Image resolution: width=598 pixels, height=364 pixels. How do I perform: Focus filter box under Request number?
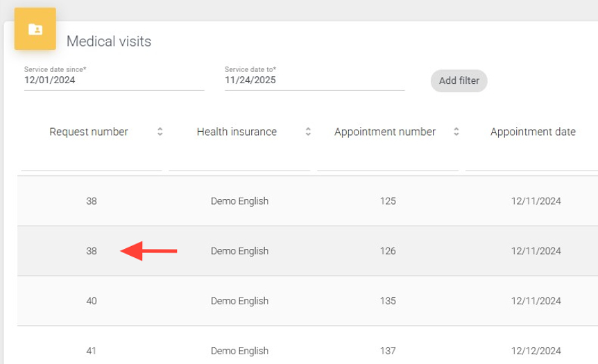point(92,162)
